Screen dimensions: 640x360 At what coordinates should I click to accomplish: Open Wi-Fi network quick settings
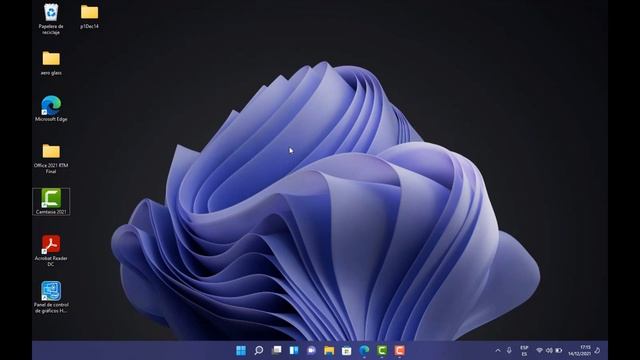539,351
